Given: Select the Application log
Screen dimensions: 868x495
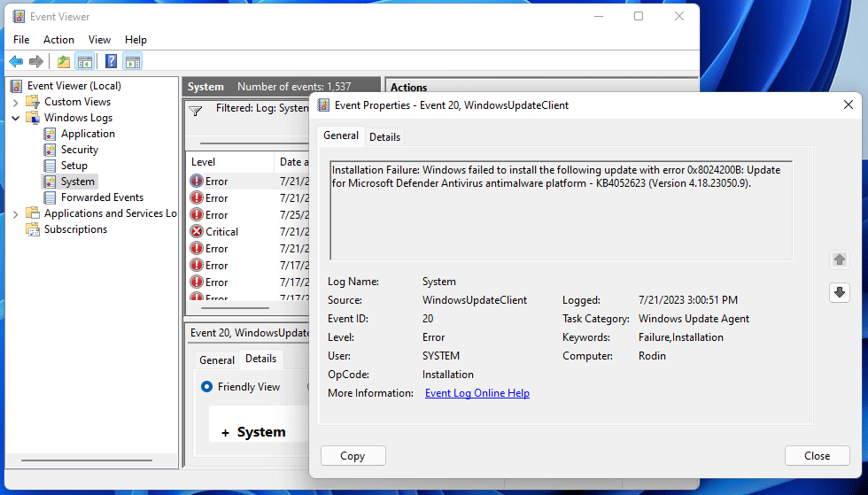Looking at the screenshot, I should (x=88, y=134).
